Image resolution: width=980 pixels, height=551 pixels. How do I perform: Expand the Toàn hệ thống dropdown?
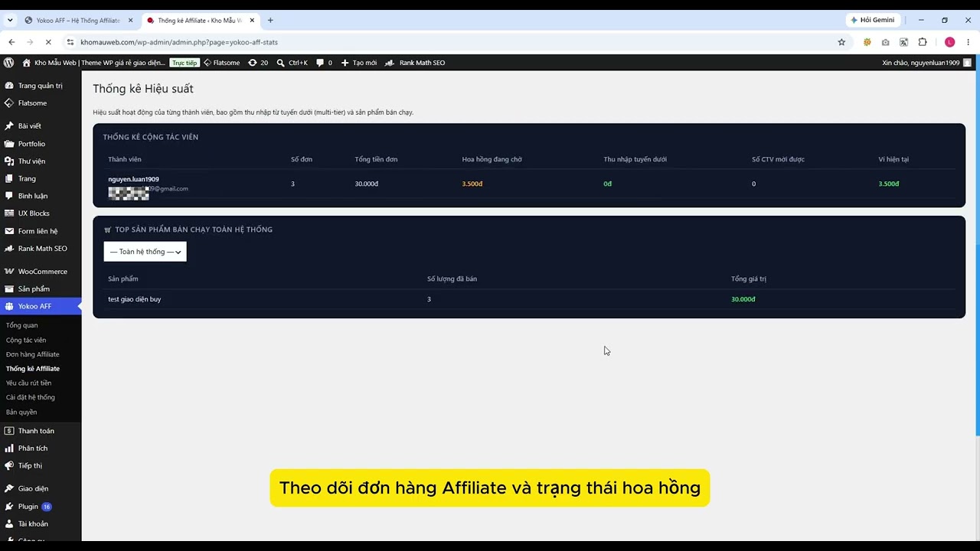click(145, 252)
